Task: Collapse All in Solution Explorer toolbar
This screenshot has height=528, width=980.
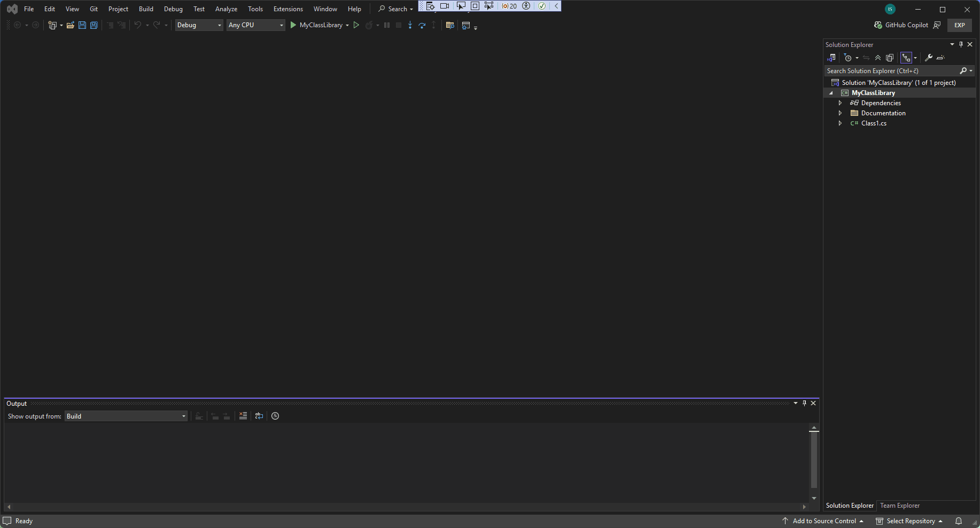Action: point(878,58)
